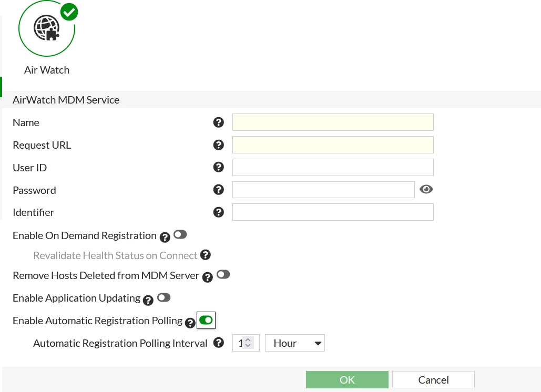Click the Air Watch label text
The height and width of the screenshot is (392, 541).
click(x=47, y=70)
